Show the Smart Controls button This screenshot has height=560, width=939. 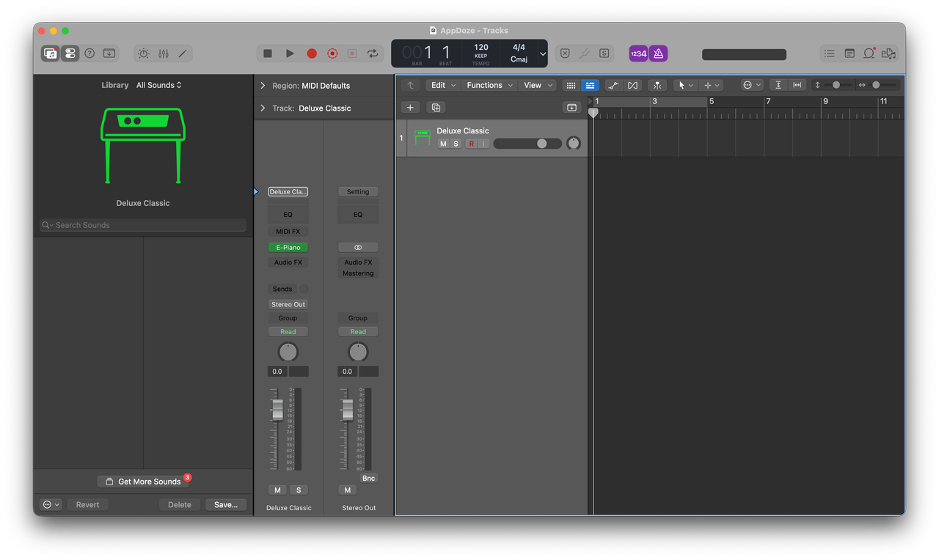tap(144, 54)
